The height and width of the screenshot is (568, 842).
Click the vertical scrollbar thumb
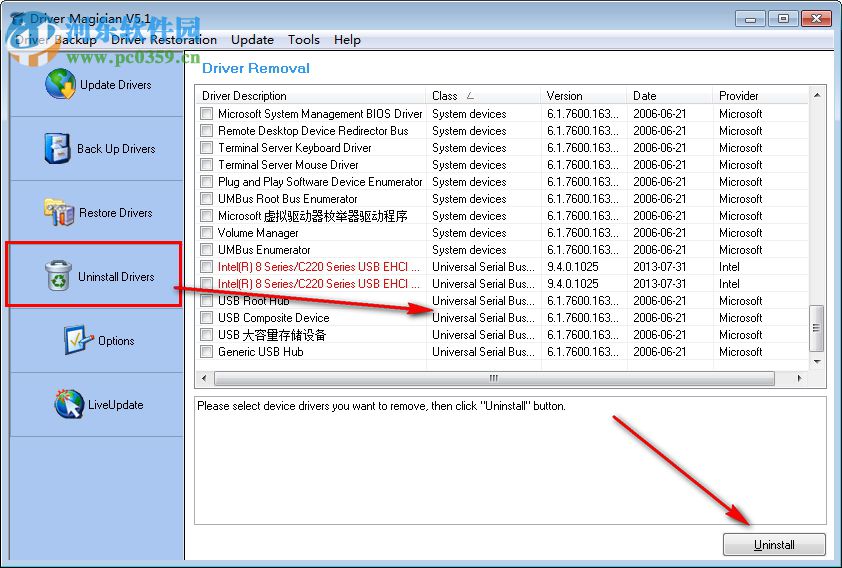[817, 327]
